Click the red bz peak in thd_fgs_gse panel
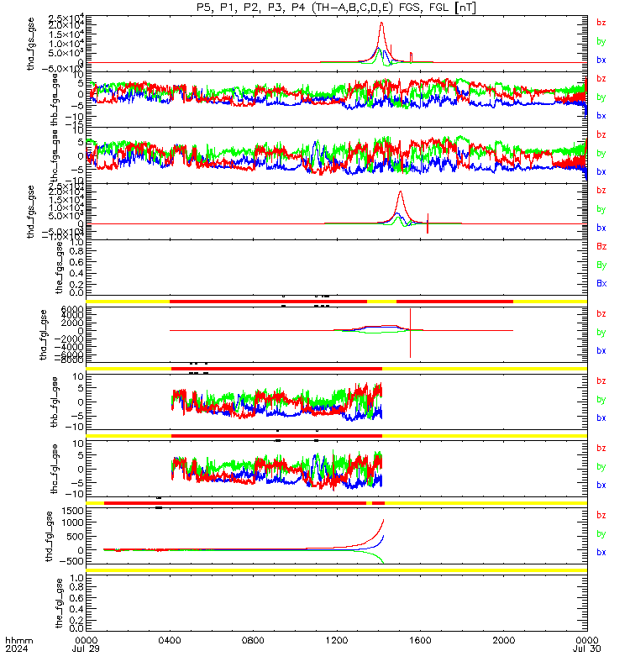This screenshot has height=672, width=630. [x=401, y=193]
